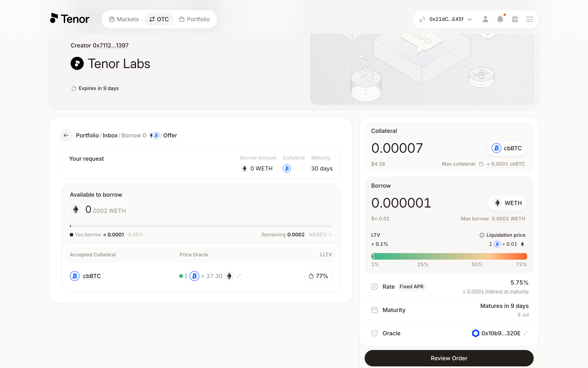Click the Liquidation price info icon

coord(482,235)
